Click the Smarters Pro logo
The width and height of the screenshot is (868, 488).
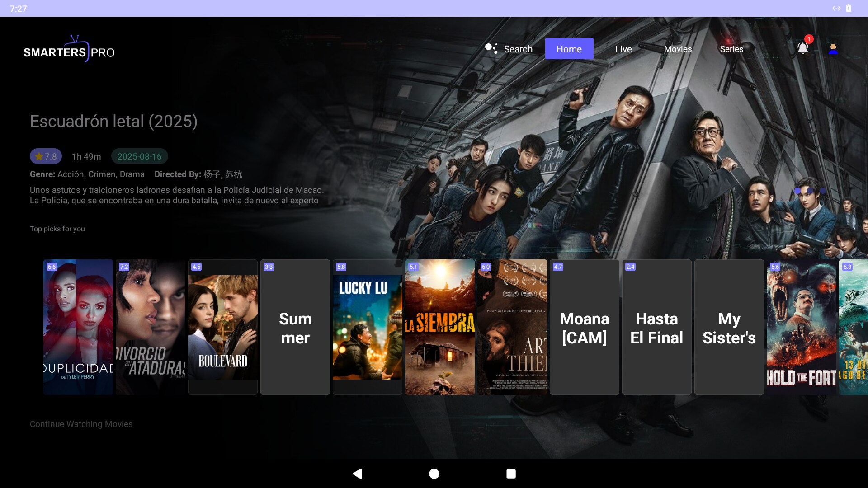pos(69,49)
